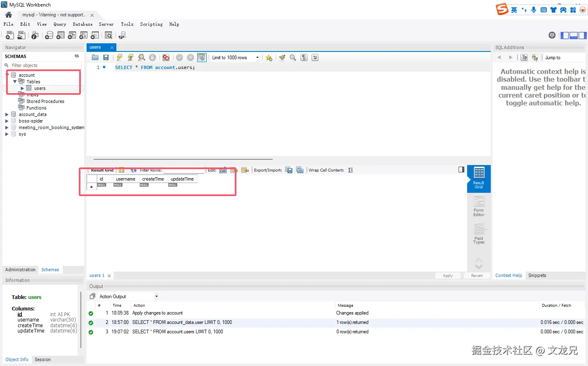Toggle bottom output panel visibility
Screen dimensions: 588x366
pos(573,36)
